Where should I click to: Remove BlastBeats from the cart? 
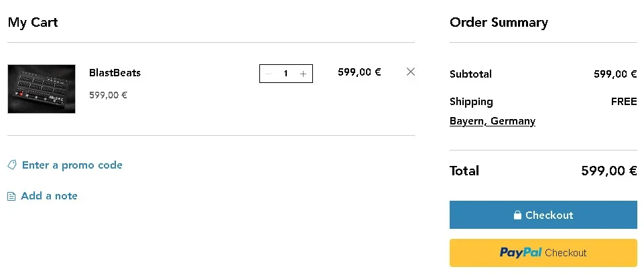click(x=411, y=72)
